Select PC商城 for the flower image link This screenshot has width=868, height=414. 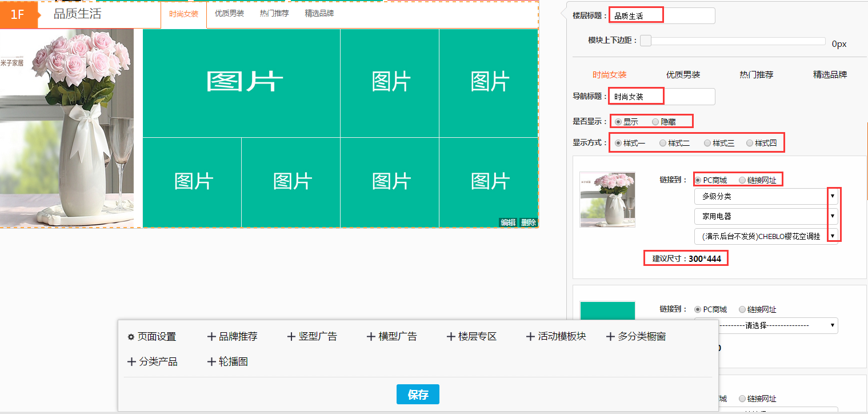(x=698, y=180)
